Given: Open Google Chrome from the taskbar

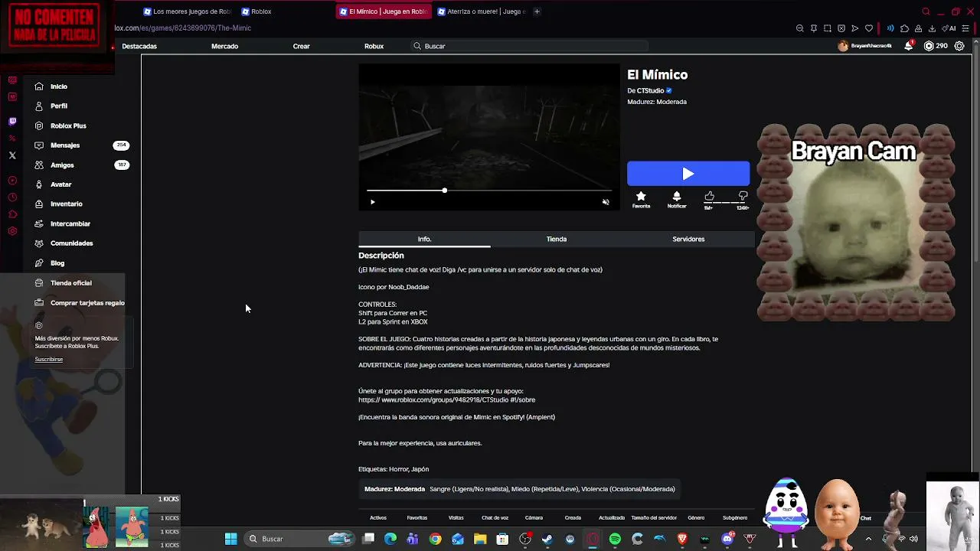Looking at the screenshot, I should click(x=435, y=539).
